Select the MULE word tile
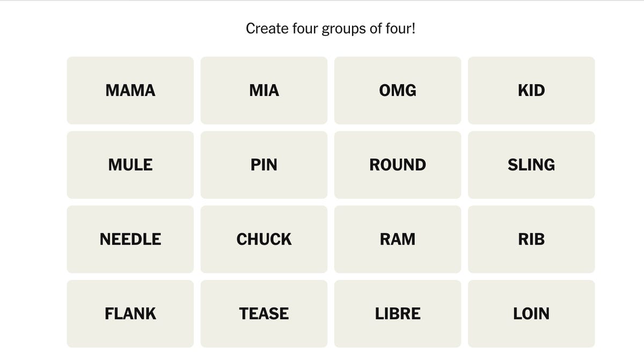Screen dimensions: 644x362 pyautogui.click(x=130, y=165)
